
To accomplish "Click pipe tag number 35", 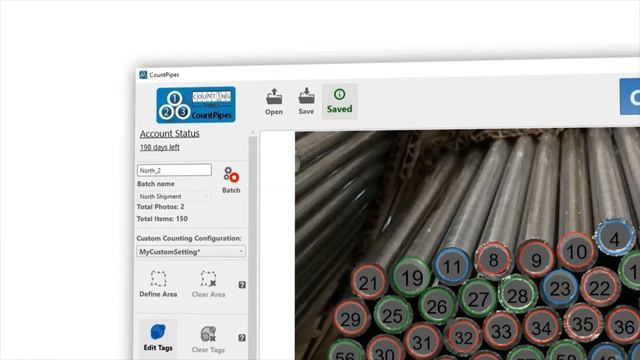I will tap(583, 322).
